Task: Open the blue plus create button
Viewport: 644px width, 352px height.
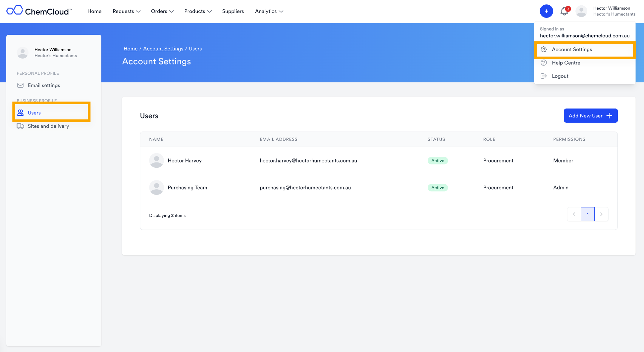Action: pos(546,11)
